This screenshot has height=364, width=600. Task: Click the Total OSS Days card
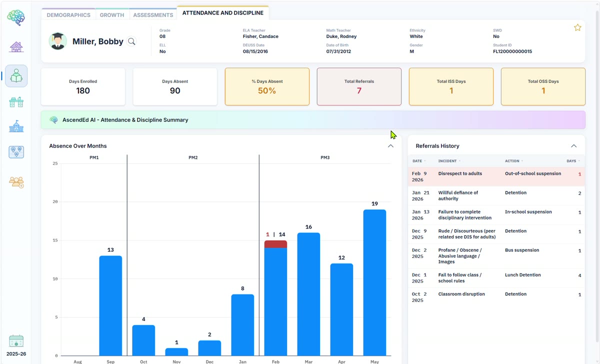click(543, 86)
